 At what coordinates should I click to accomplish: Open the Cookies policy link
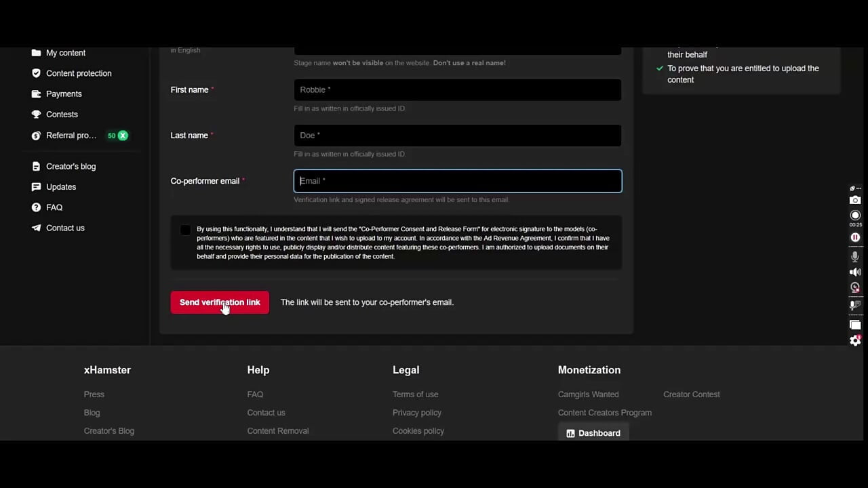point(418,431)
